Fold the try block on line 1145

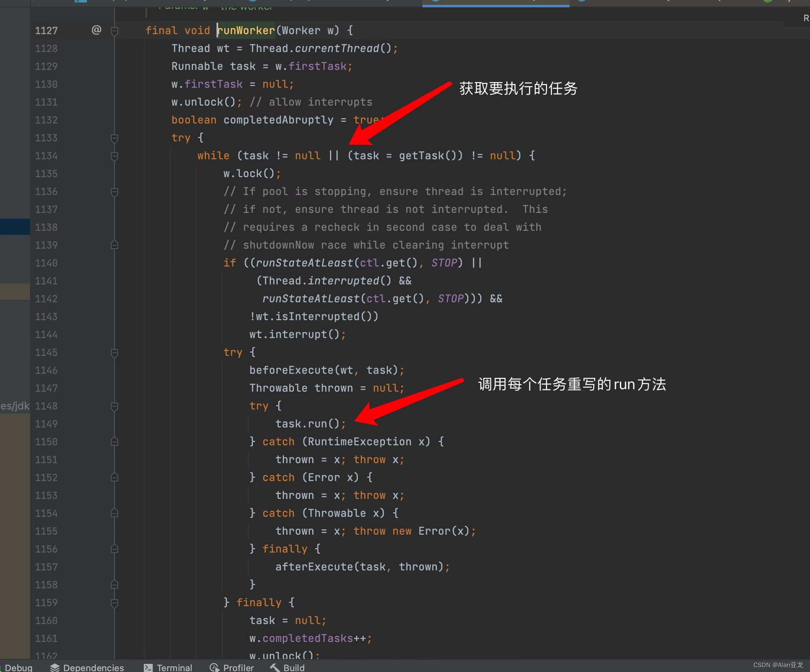coord(115,353)
